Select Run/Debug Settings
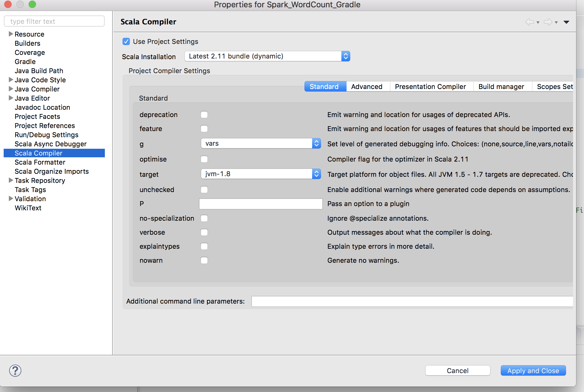 tap(47, 135)
